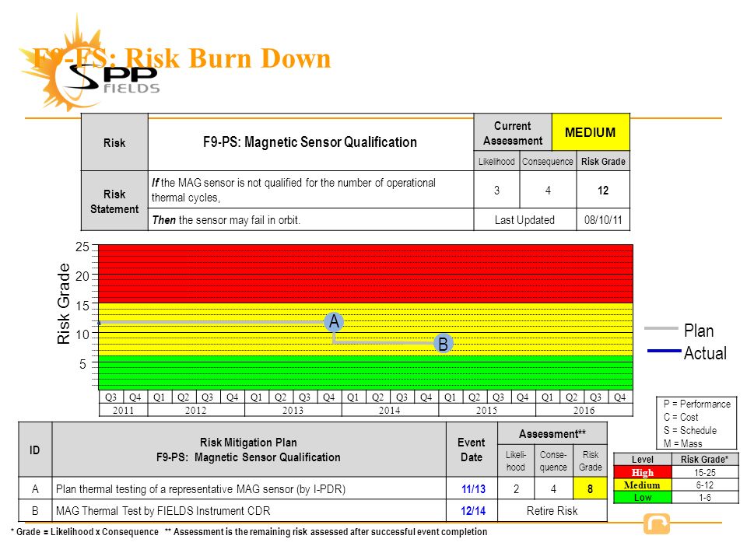The image size is (747, 560).
Task: Click the y-axis label 5
Action: (x=83, y=364)
